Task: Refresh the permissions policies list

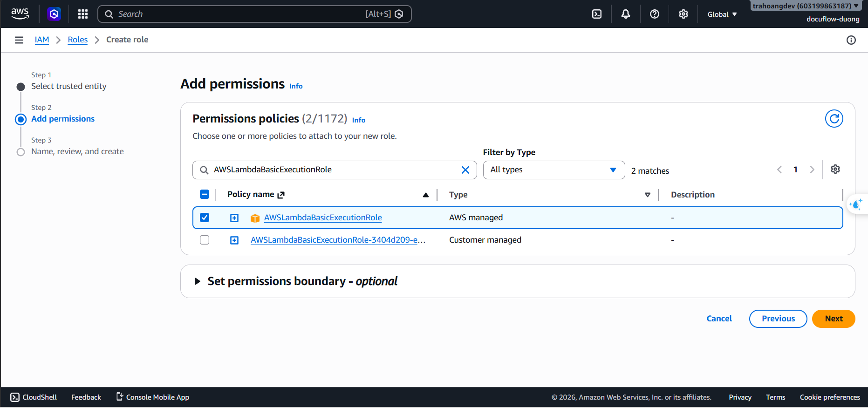Action: click(834, 119)
